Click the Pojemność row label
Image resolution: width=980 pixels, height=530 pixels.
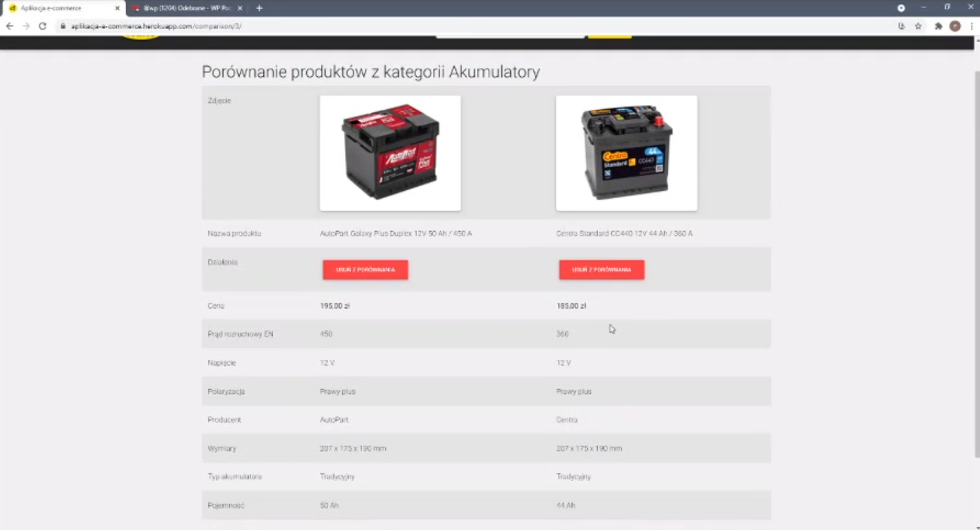(226, 506)
